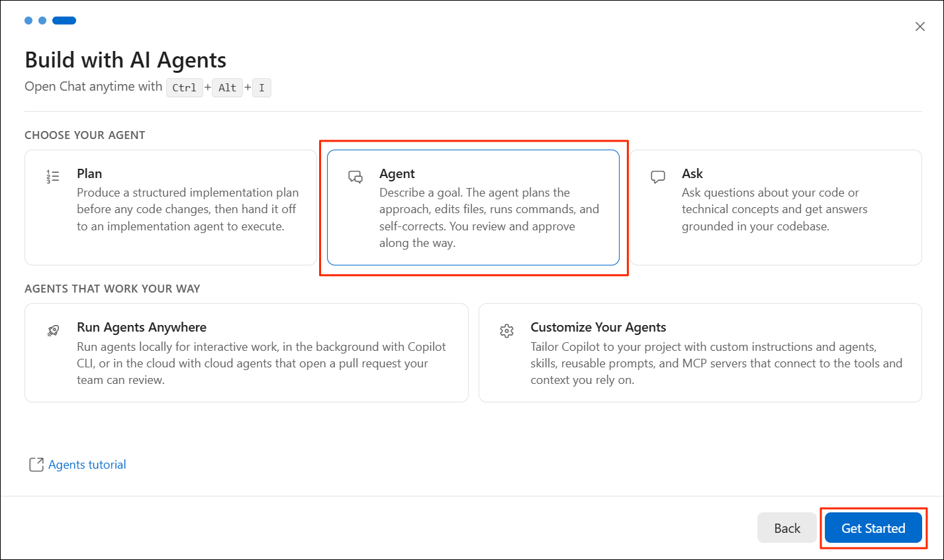Click the Ctrl key shortcut badge
Viewport: 944px width, 560px height.
pos(185,87)
